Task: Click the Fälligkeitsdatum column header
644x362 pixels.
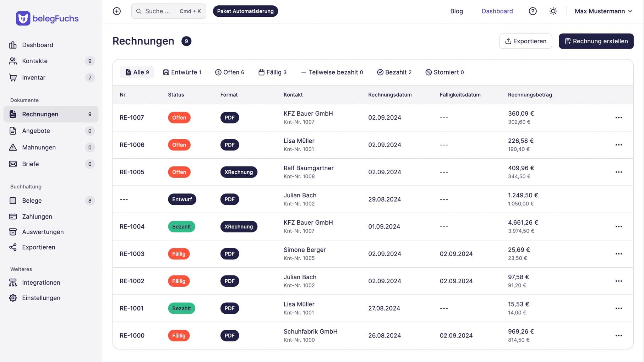Action: 460,95
